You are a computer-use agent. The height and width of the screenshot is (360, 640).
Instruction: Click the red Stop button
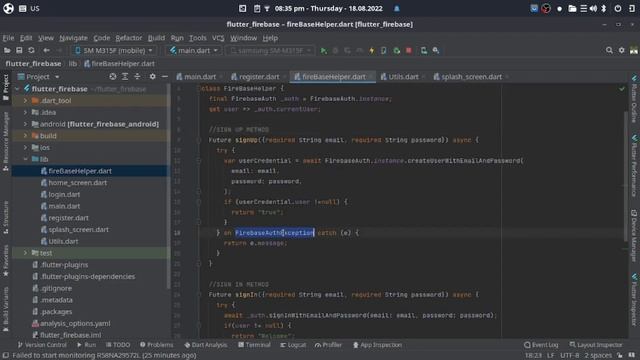[x=409, y=51]
